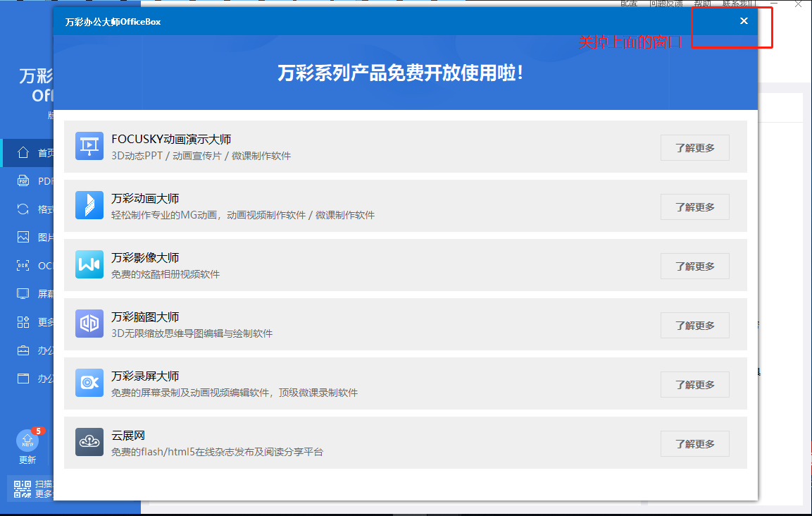Click the 万彩影像大师 product icon
Screen dimensions: 812x516
(x=89, y=264)
